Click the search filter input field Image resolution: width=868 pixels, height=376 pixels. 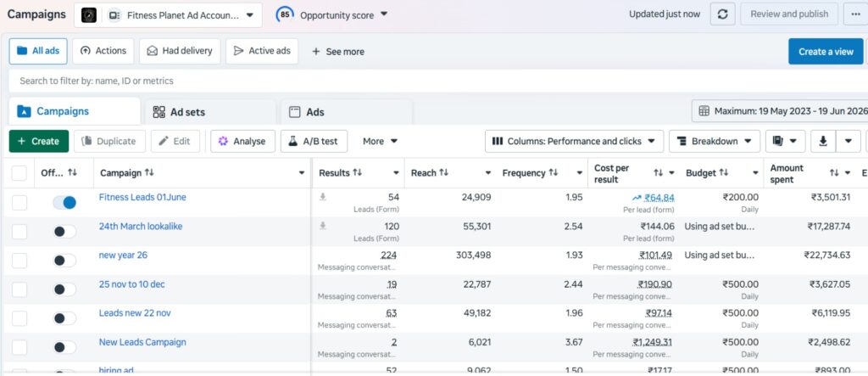point(437,81)
